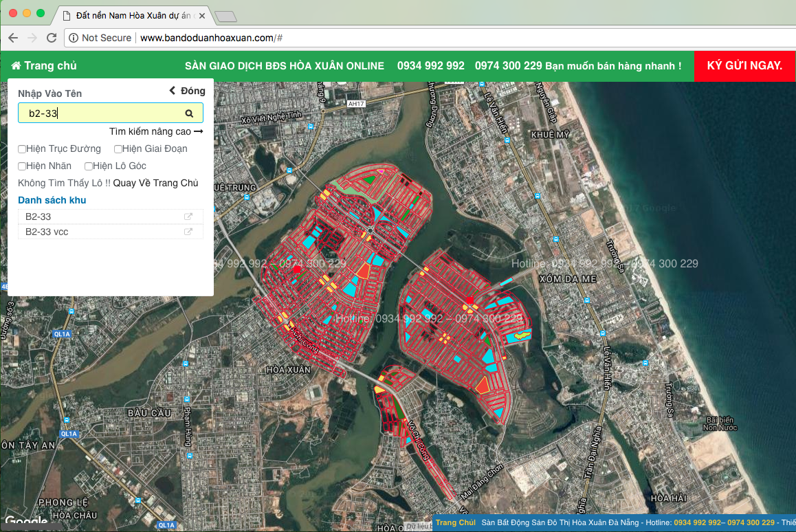Click Quay Về Trang Chủ link
The width and height of the screenshot is (796, 532).
pyautogui.click(x=155, y=183)
